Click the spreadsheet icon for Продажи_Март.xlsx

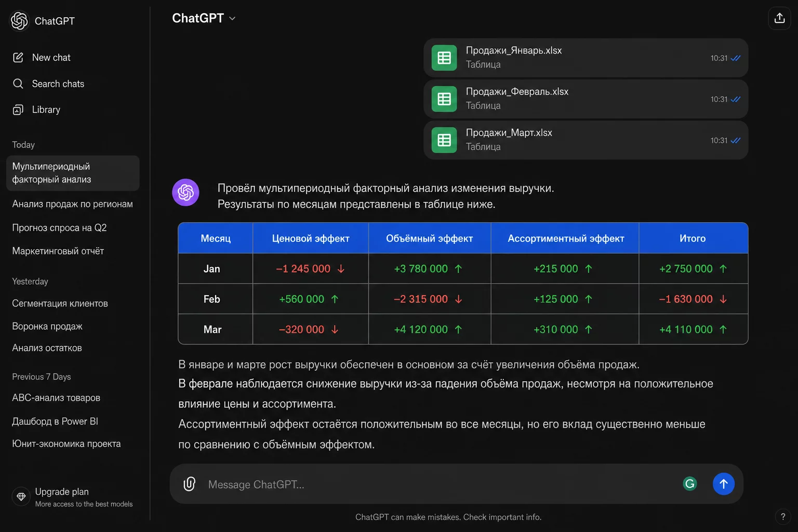pos(444,140)
